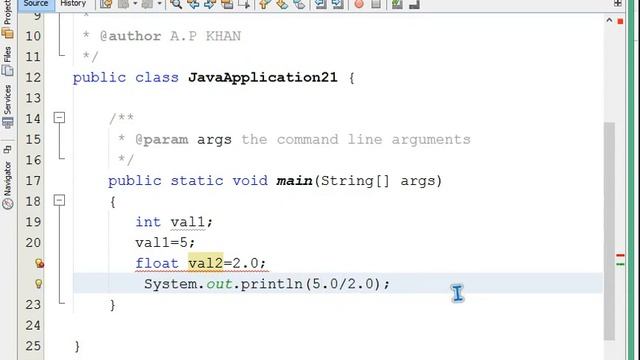
Task: Click the Forward navigation arrow icon
Action: [147, 4]
